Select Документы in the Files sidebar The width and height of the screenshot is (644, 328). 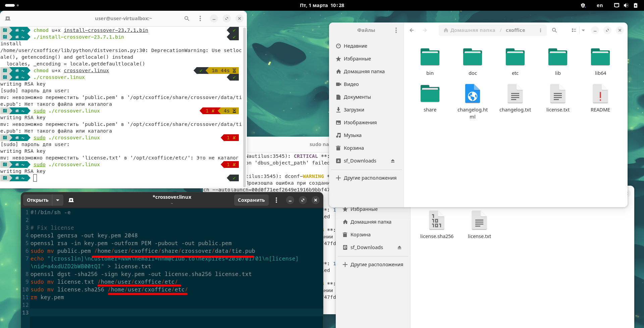pyautogui.click(x=357, y=97)
